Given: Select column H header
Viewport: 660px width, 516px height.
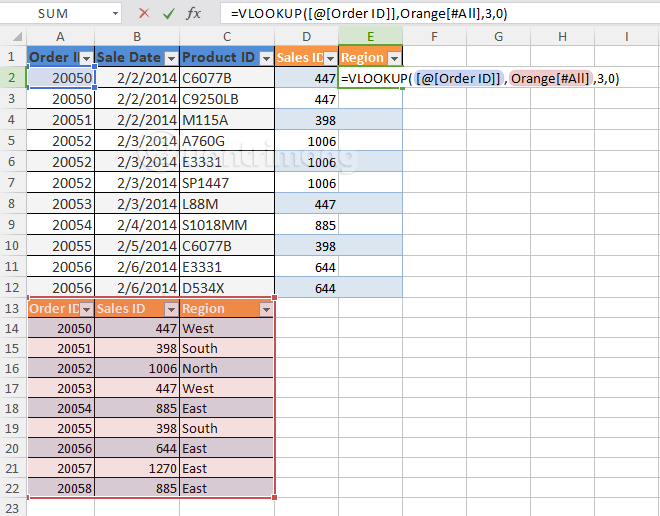Looking at the screenshot, I should pyautogui.click(x=562, y=37).
